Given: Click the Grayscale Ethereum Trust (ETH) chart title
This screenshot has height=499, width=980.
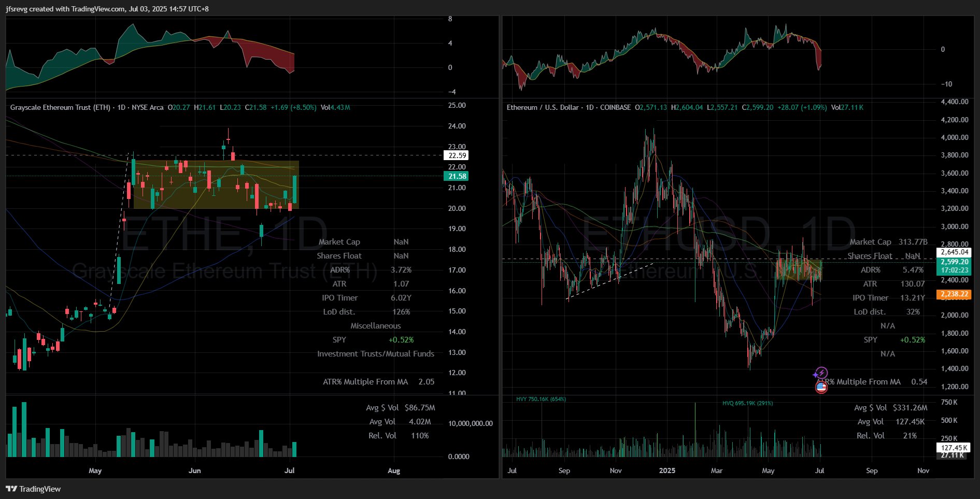Looking at the screenshot, I should tap(60, 107).
